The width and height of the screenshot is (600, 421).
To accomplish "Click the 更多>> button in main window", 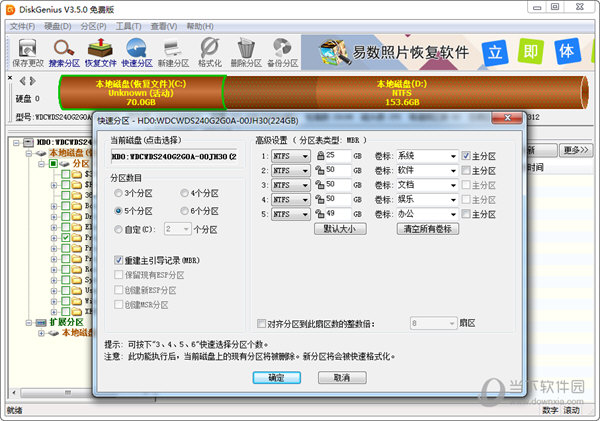I will pos(576,150).
